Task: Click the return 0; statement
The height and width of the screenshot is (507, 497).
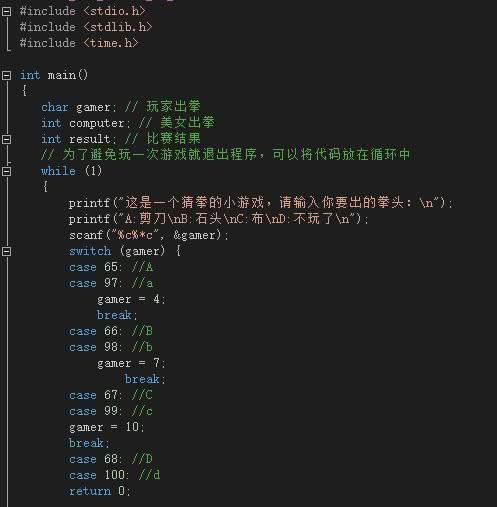Action: point(100,491)
